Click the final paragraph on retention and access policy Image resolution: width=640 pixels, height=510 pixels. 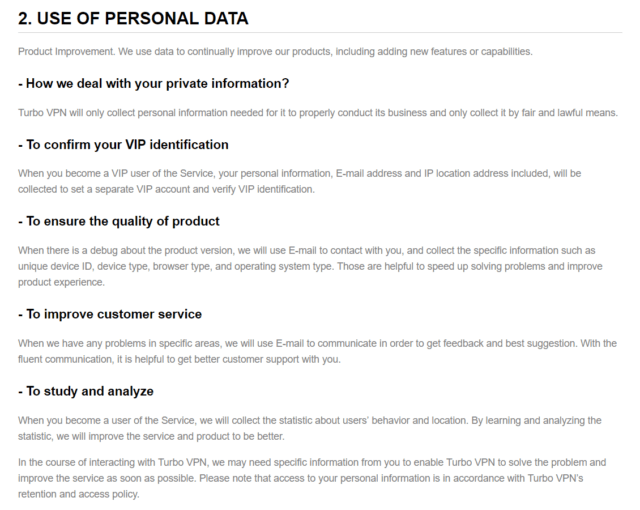click(312, 478)
